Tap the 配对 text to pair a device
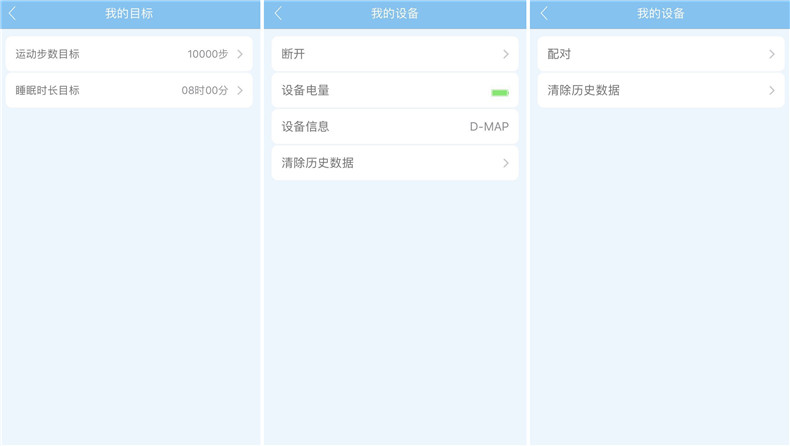This screenshot has width=790, height=446. coord(559,54)
